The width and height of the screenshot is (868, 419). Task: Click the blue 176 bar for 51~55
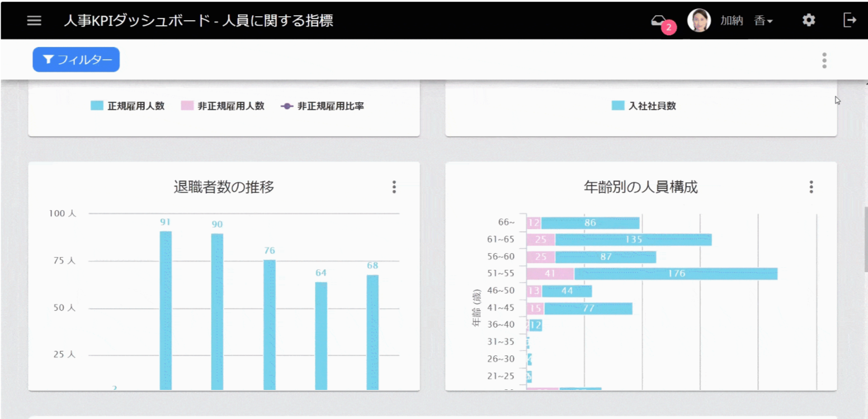[x=676, y=274]
